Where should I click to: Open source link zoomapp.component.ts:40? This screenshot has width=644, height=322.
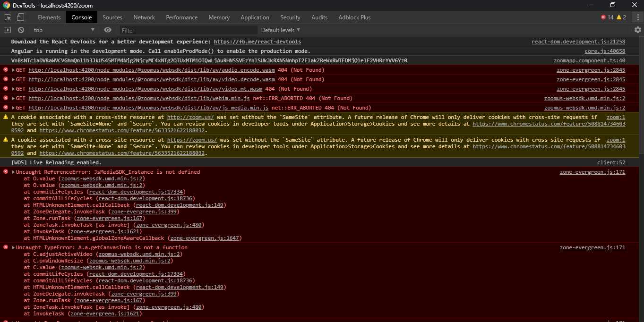(x=589, y=60)
